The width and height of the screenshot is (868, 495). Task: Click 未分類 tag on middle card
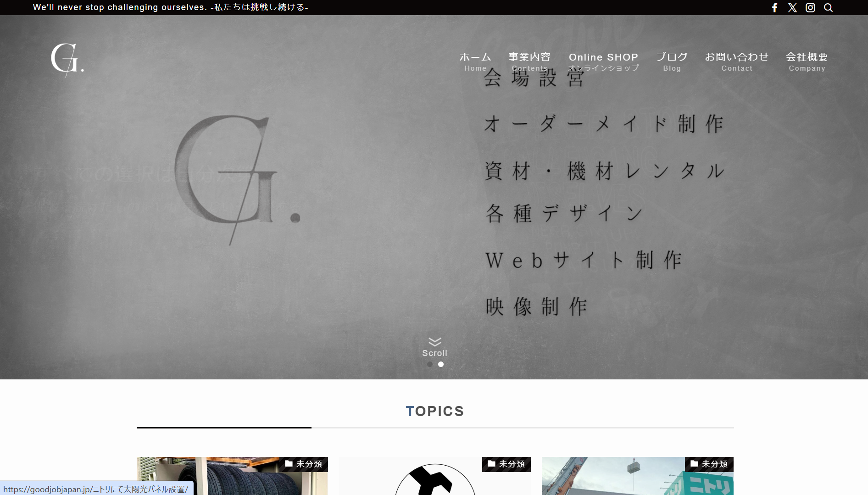pos(506,464)
